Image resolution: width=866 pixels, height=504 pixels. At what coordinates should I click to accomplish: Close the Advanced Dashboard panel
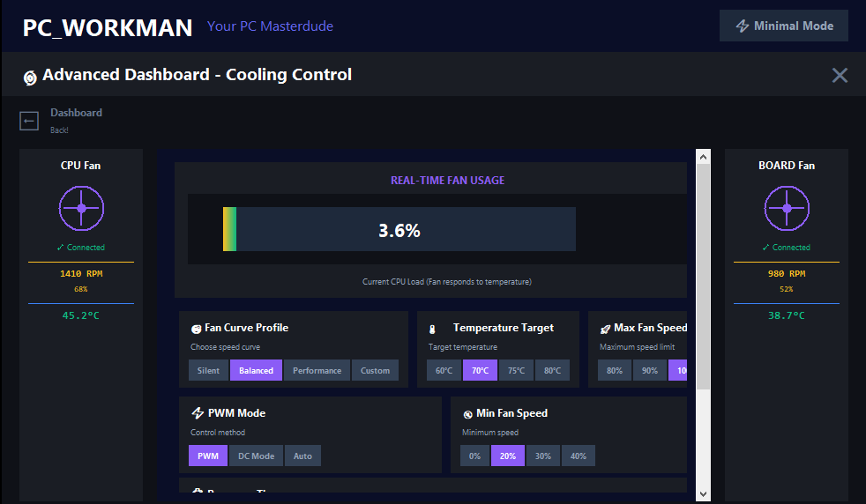pos(840,76)
